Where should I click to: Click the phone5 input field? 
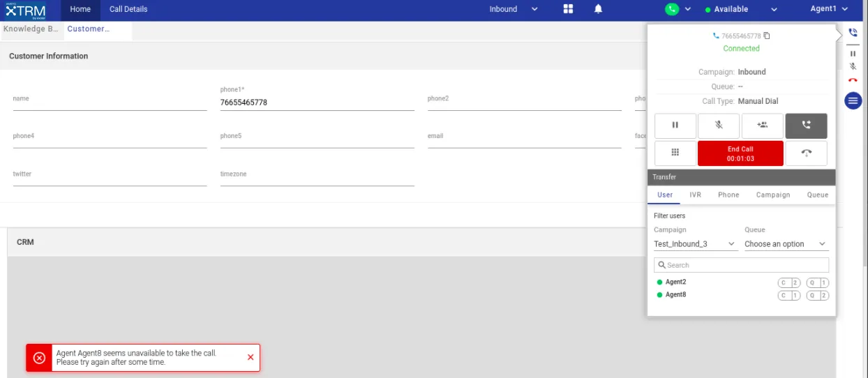point(317,137)
